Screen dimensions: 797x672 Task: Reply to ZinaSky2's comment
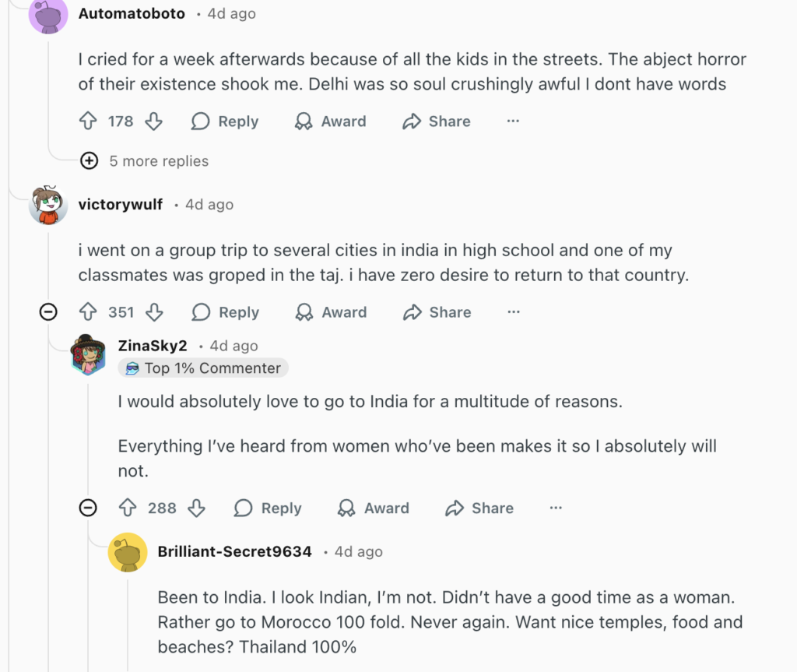coord(268,508)
